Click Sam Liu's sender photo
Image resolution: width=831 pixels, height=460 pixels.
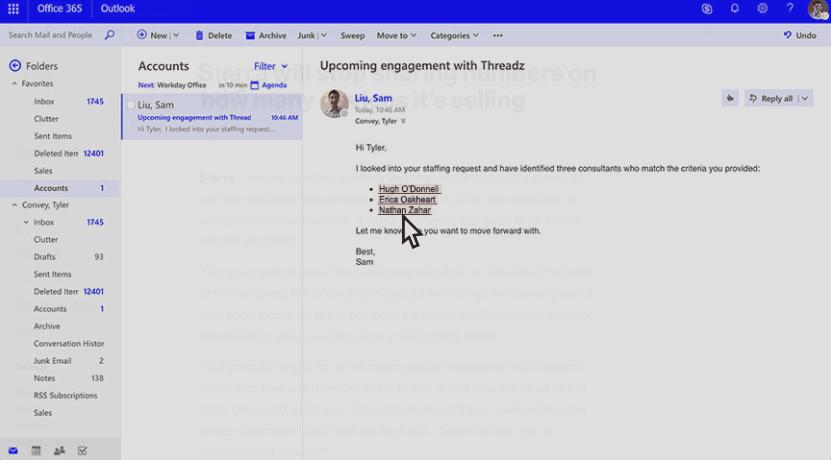334,103
